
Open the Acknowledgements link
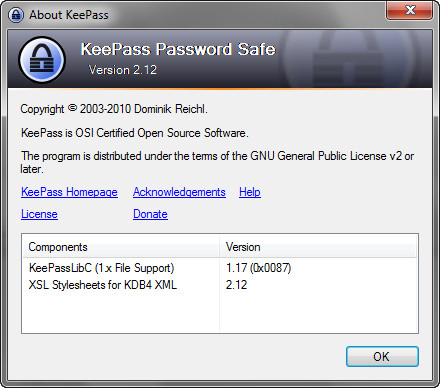tap(179, 192)
